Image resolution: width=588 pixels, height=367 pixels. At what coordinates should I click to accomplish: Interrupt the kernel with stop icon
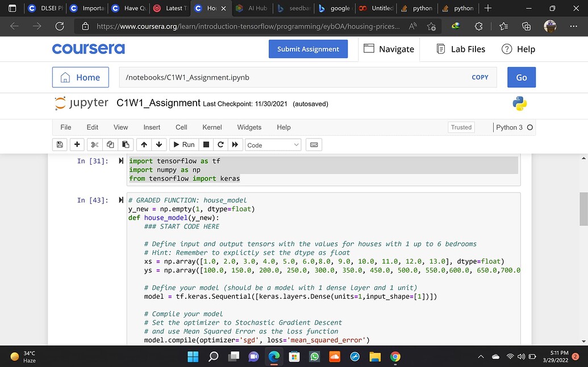point(206,145)
